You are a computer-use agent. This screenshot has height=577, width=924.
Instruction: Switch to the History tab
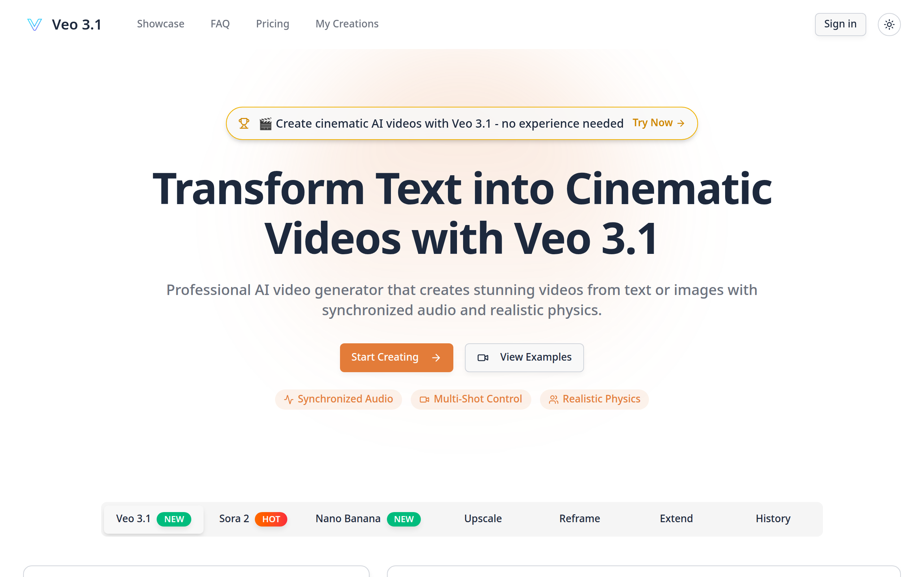tap(773, 519)
